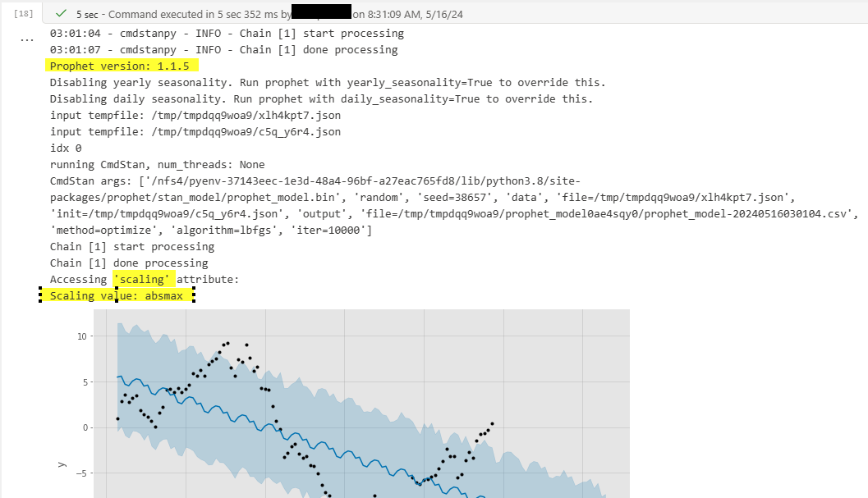
Task: Select the 'Prophet version: 1.1.5' line
Action: point(120,66)
